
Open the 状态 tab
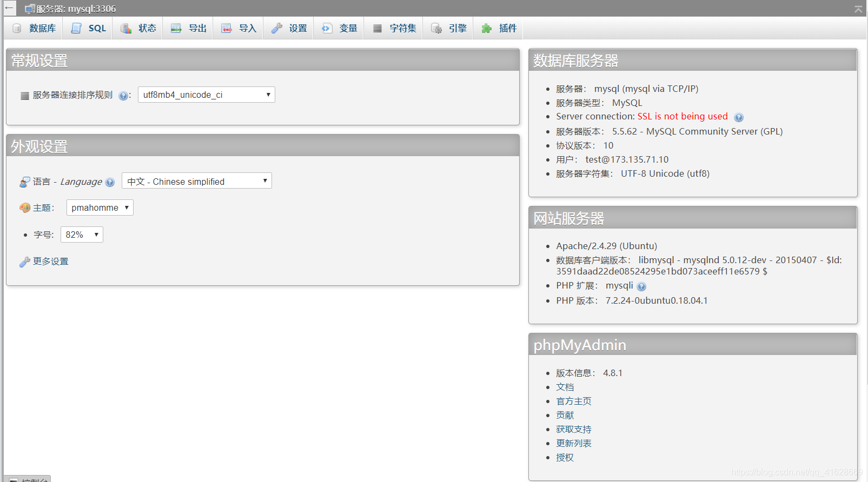(x=138, y=28)
